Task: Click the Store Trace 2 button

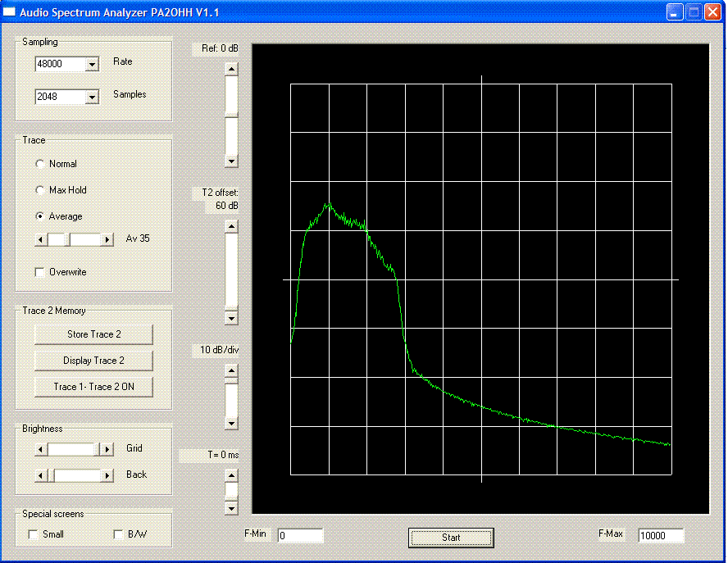Action: point(93,334)
